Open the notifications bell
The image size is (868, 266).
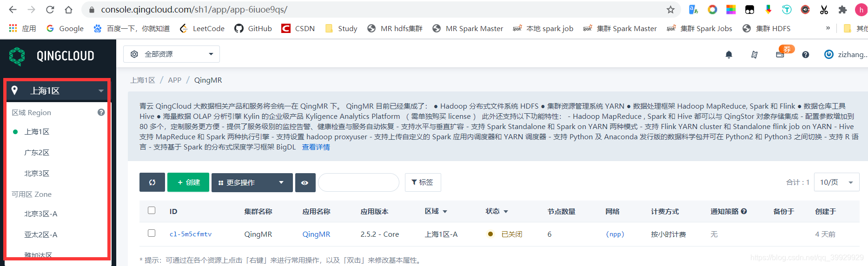(x=729, y=55)
